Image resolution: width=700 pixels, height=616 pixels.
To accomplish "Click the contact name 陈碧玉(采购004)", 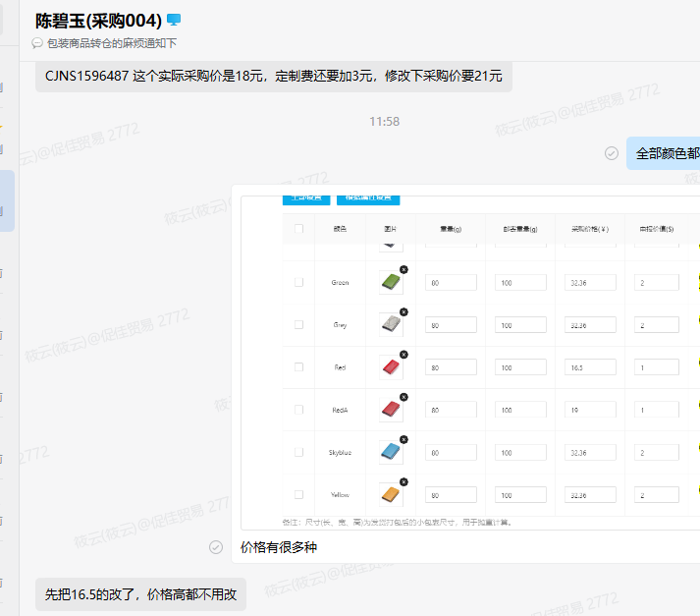I will pos(98,20).
